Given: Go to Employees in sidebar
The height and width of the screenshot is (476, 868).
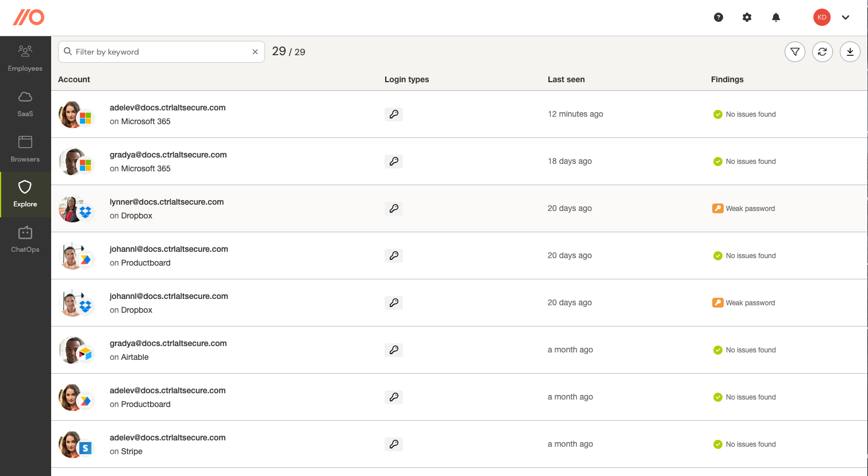Looking at the screenshot, I should (x=25, y=59).
